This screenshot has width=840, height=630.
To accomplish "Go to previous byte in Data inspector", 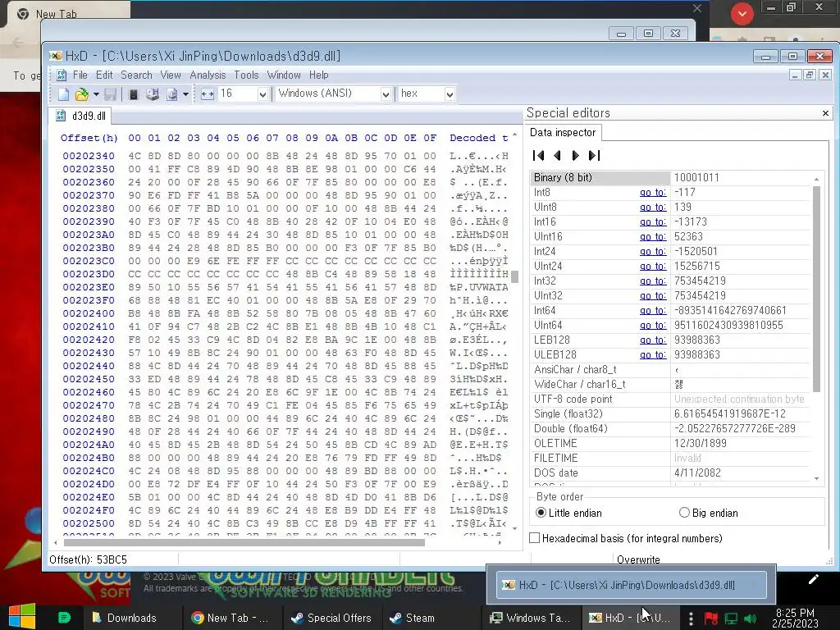I will point(557,155).
